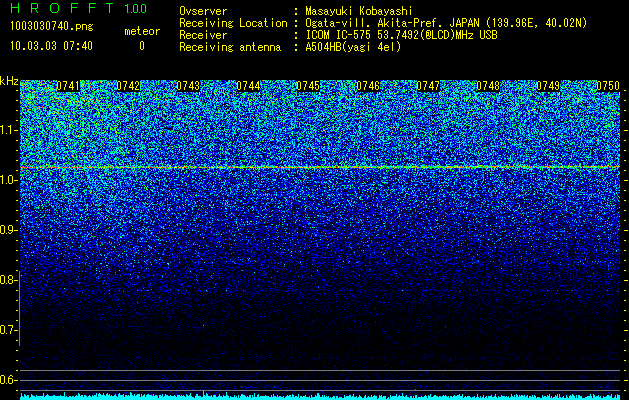Click the 0749 time marker
This screenshot has width=629, height=400.
pos(548,86)
